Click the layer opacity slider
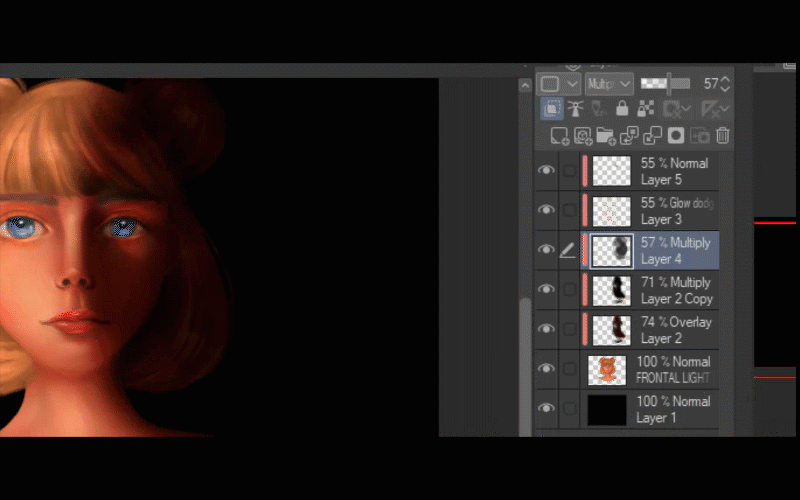Screen dimensions: 800x500 (x=666, y=84)
